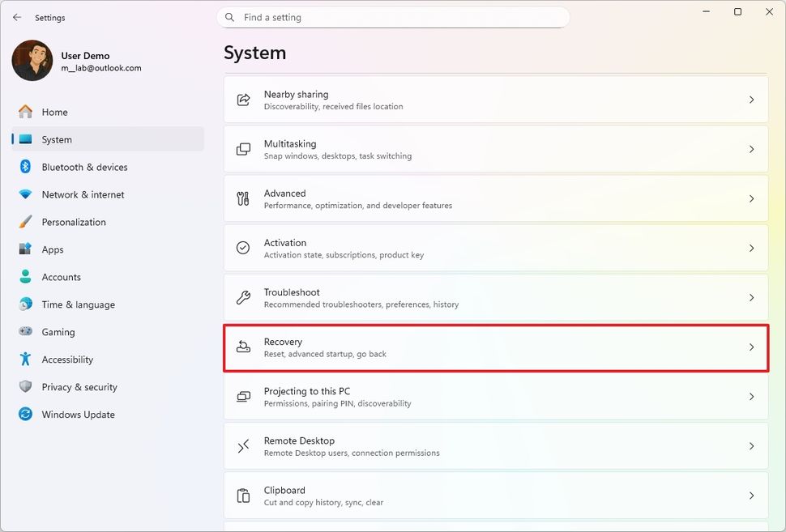
Task: Expand the Activation chevron arrow
Action: point(751,249)
